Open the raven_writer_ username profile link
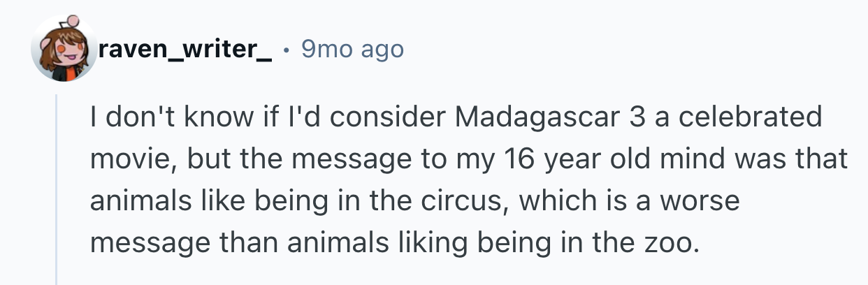This screenshot has width=868, height=285. 185,49
